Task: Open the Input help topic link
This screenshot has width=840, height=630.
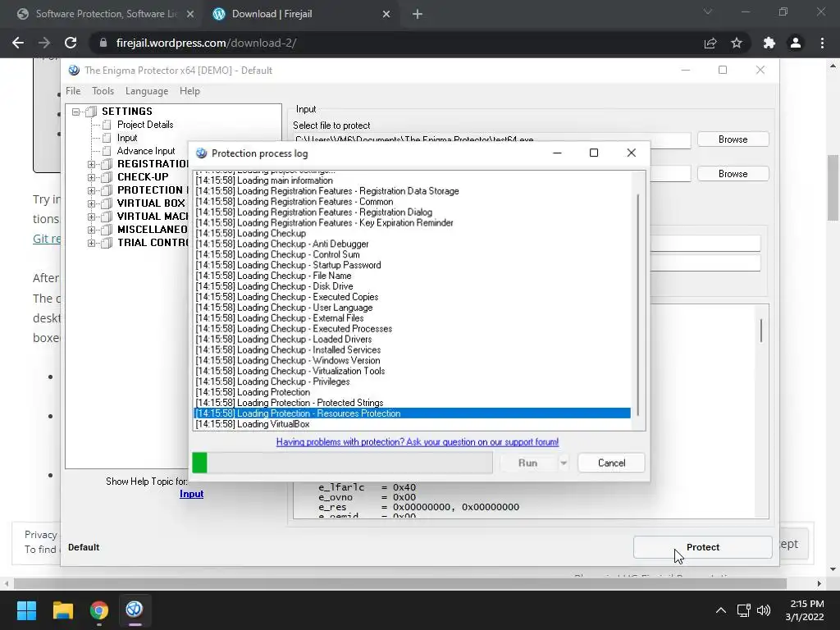Action: point(191,494)
